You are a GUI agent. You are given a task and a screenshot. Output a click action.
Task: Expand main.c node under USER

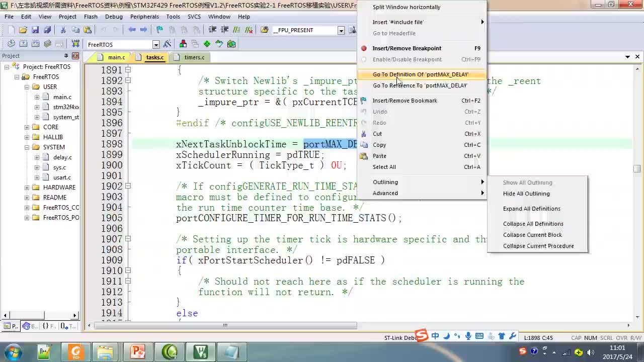[37, 97]
